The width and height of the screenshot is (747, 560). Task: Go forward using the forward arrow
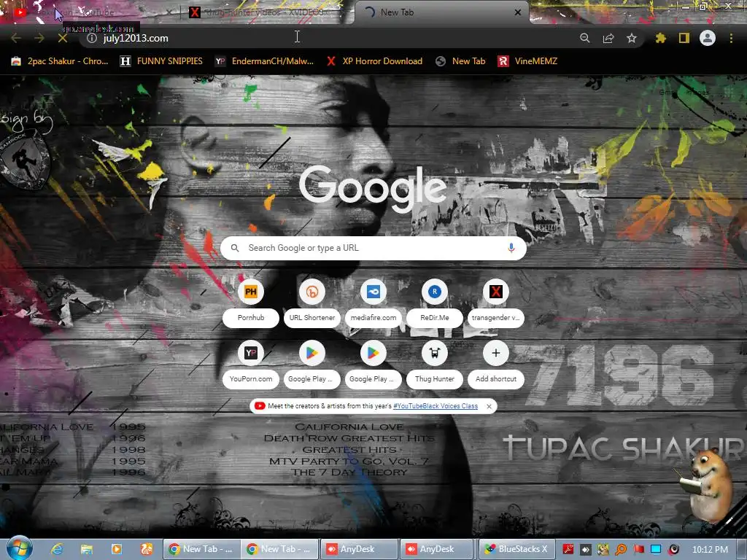click(39, 38)
